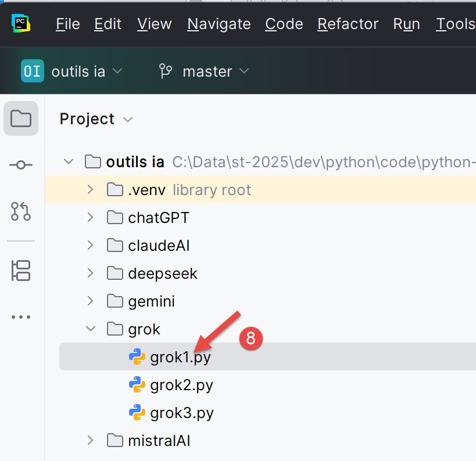
Task: Open the Commit tool window icon
Action: click(x=21, y=165)
